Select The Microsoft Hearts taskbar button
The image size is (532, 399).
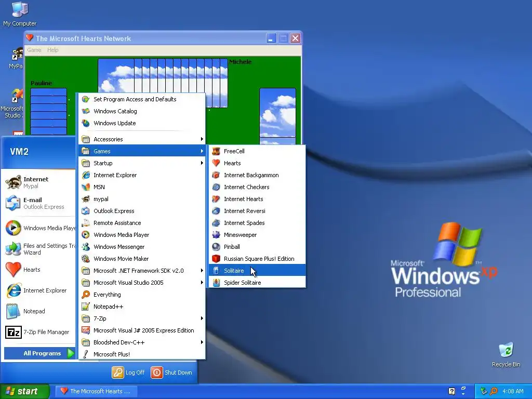pos(96,391)
